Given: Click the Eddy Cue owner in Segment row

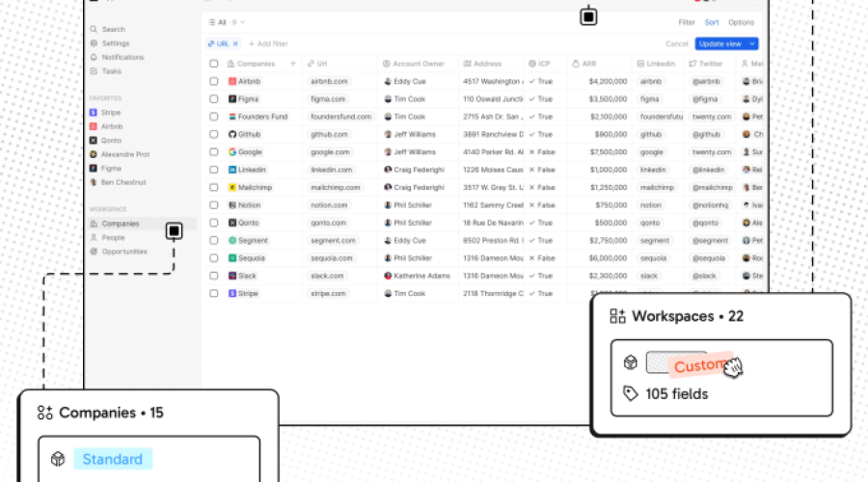Looking at the screenshot, I should [x=405, y=241].
